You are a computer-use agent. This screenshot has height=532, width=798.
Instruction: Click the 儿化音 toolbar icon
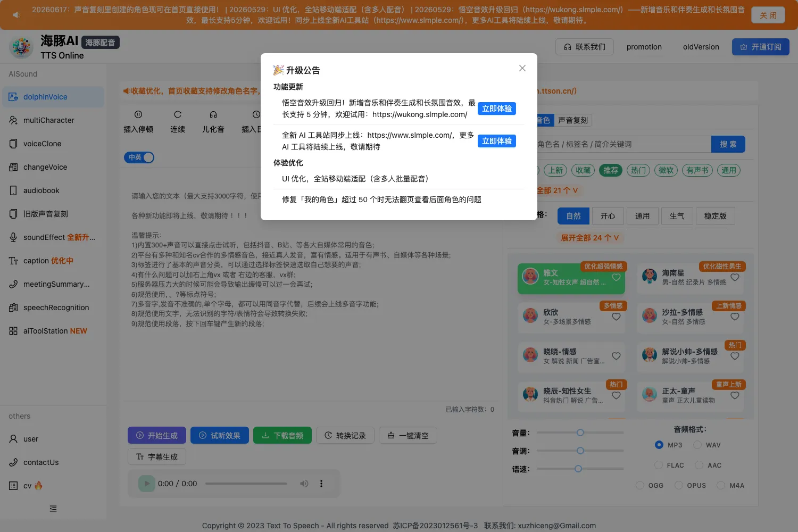213,114
